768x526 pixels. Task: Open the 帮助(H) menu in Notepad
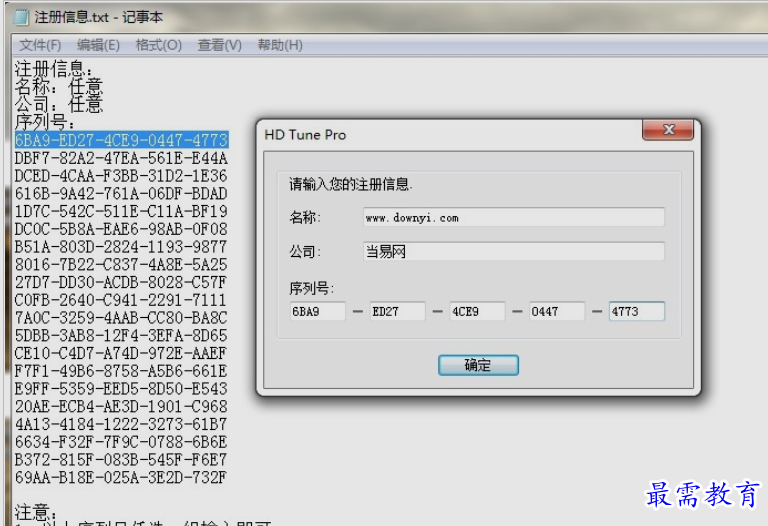click(280, 46)
